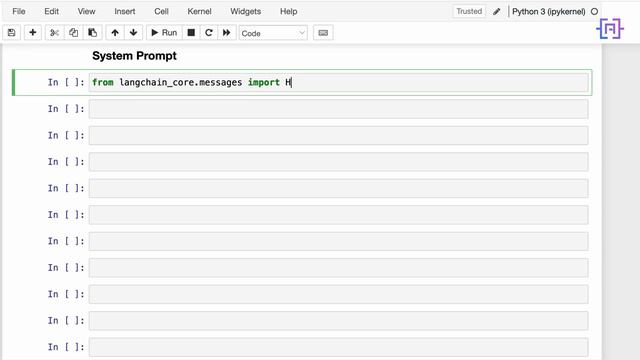This screenshot has width=640, height=360.
Task: Save the notebook with the floppy disk icon
Action: (x=11, y=33)
